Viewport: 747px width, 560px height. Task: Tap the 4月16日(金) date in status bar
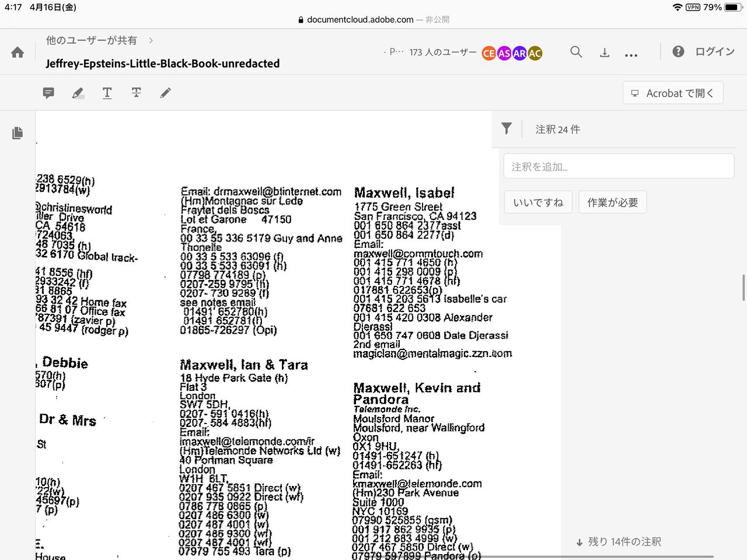pos(53,8)
